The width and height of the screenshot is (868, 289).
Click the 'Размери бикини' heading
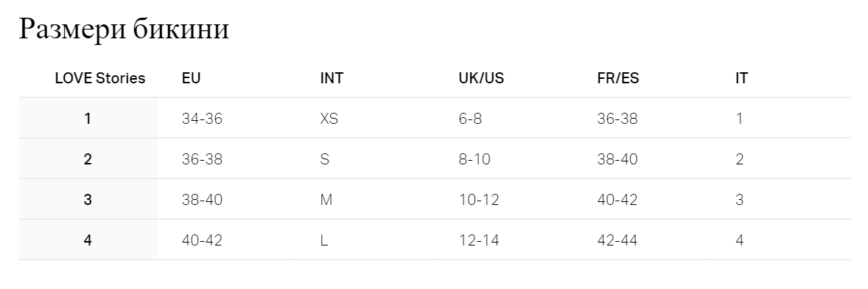[124, 29]
